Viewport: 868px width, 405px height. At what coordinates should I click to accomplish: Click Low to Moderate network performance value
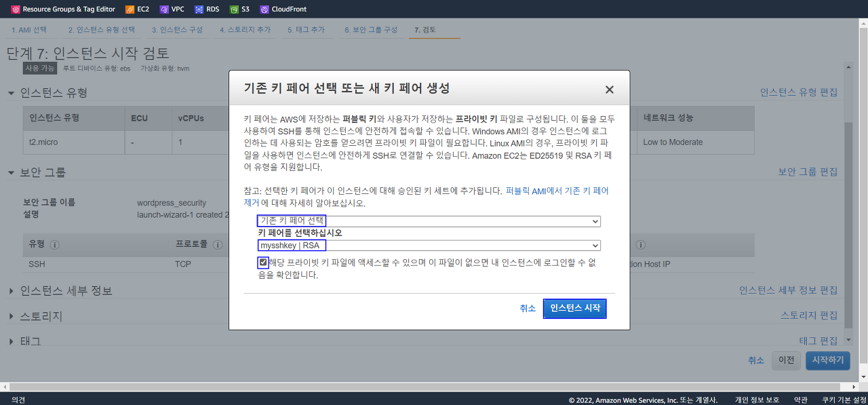pos(673,142)
